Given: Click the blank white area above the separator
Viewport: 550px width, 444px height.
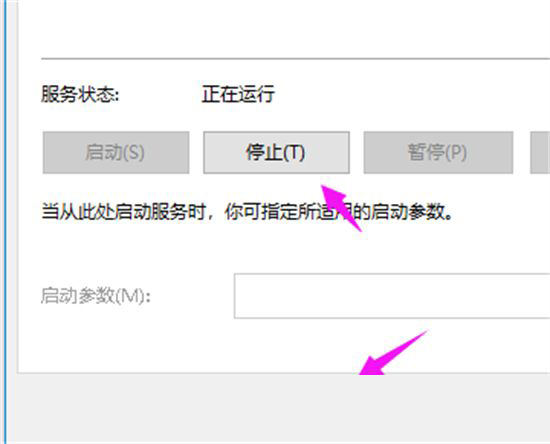Looking at the screenshot, I should pos(283,28).
